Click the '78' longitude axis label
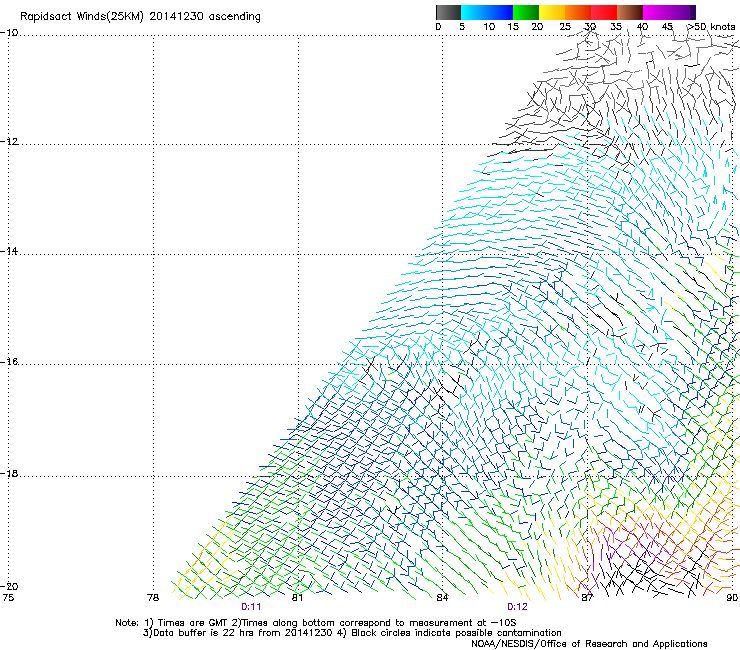This screenshot has width=740, height=650. click(x=153, y=598)
